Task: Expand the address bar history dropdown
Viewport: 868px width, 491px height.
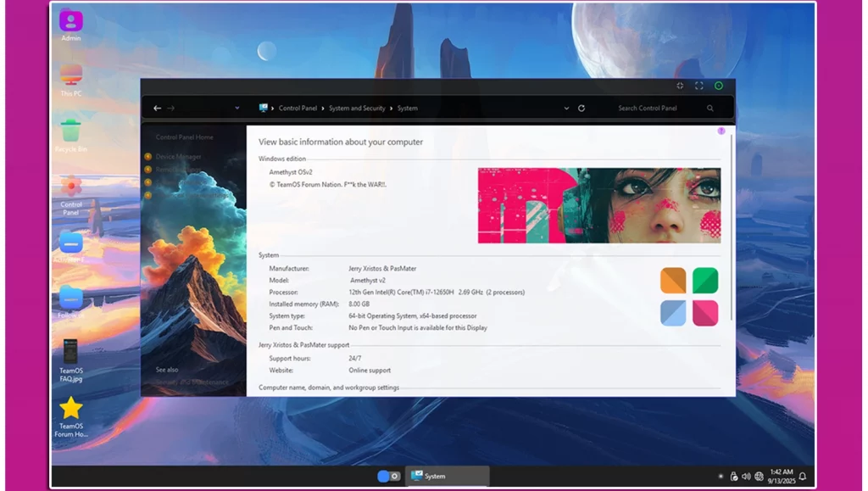Action: tap(566, 109)
